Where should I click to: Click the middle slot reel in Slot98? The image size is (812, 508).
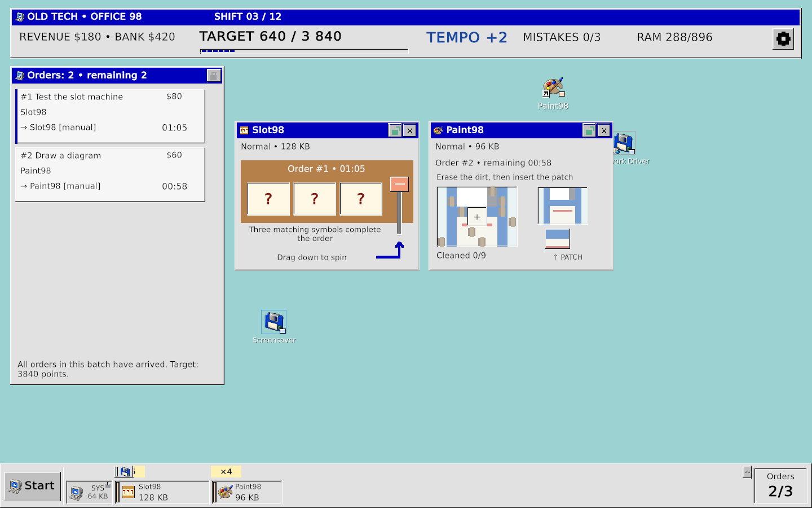[x=315, y=199]
